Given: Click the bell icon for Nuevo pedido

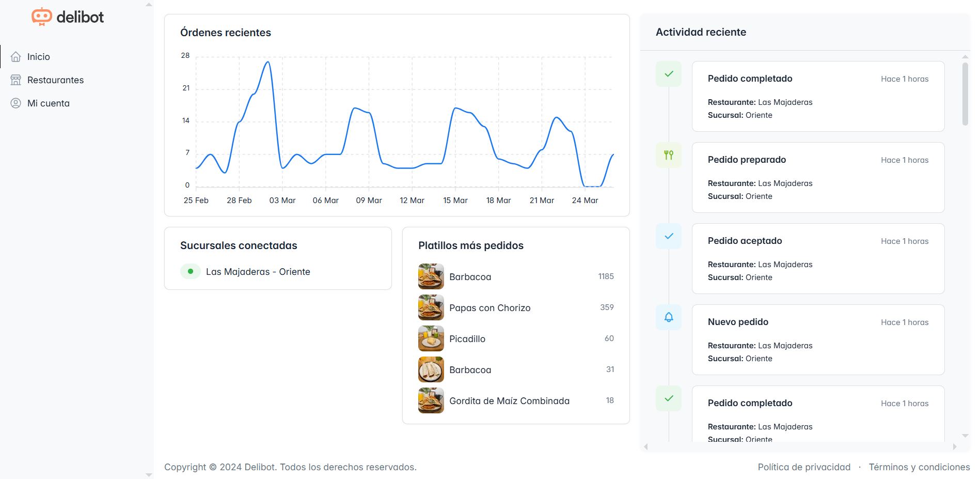Looking at the screenshot, I should pyautogui.click(x=669, y=317).
